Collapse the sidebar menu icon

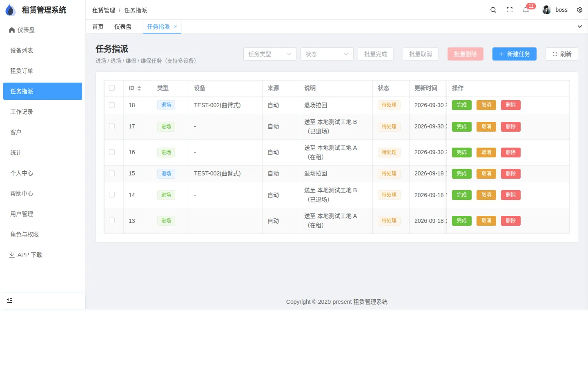coord(10,301)
